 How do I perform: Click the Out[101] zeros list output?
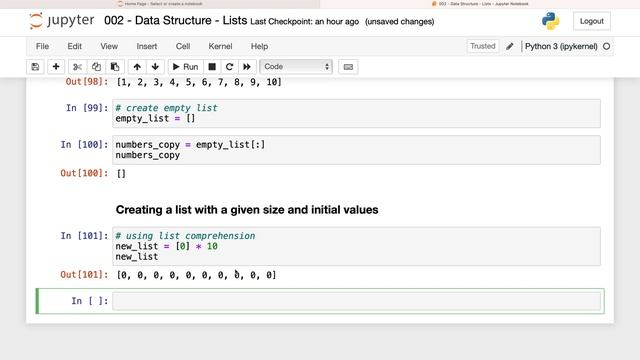point(196,275)
